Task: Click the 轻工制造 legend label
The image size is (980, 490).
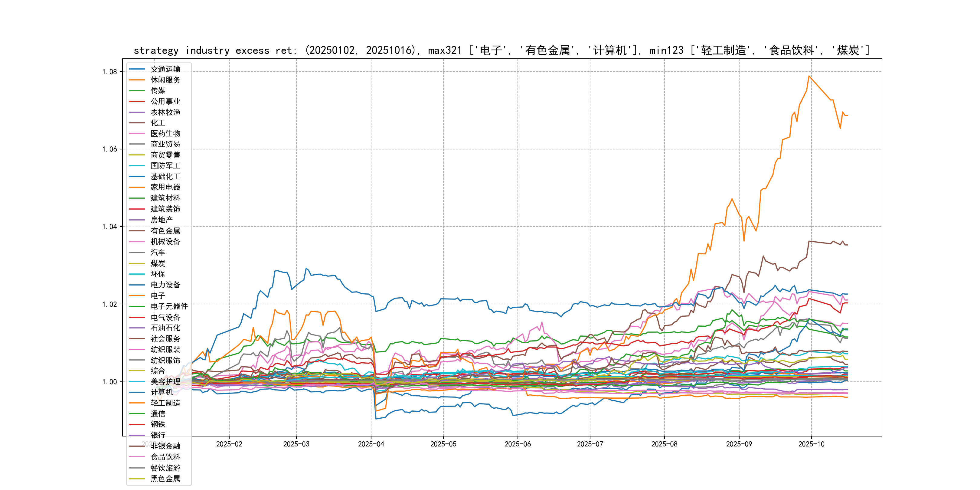Action: [165, 403]
